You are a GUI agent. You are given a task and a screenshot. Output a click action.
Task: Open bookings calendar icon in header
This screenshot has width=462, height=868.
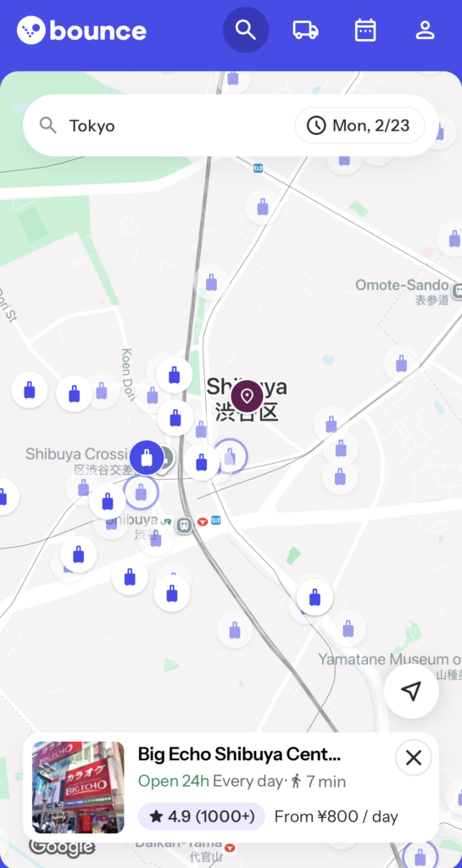(365, 30)
